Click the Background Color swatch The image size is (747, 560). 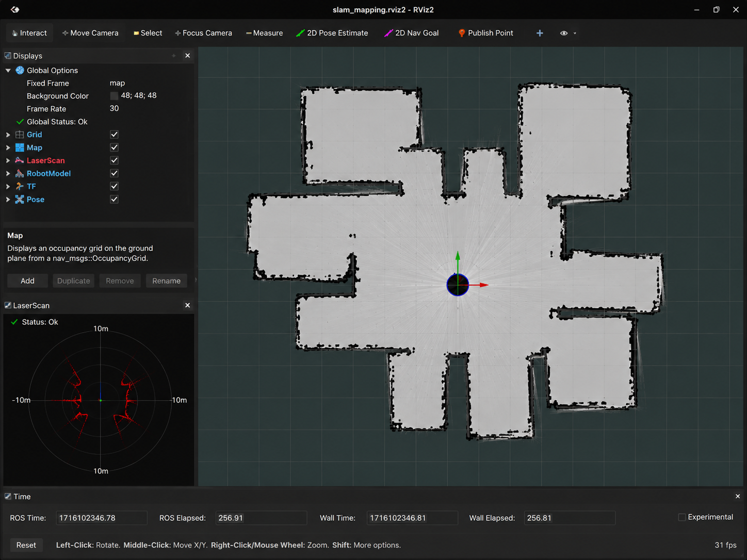pyautogui.click(x=114, y=96)
